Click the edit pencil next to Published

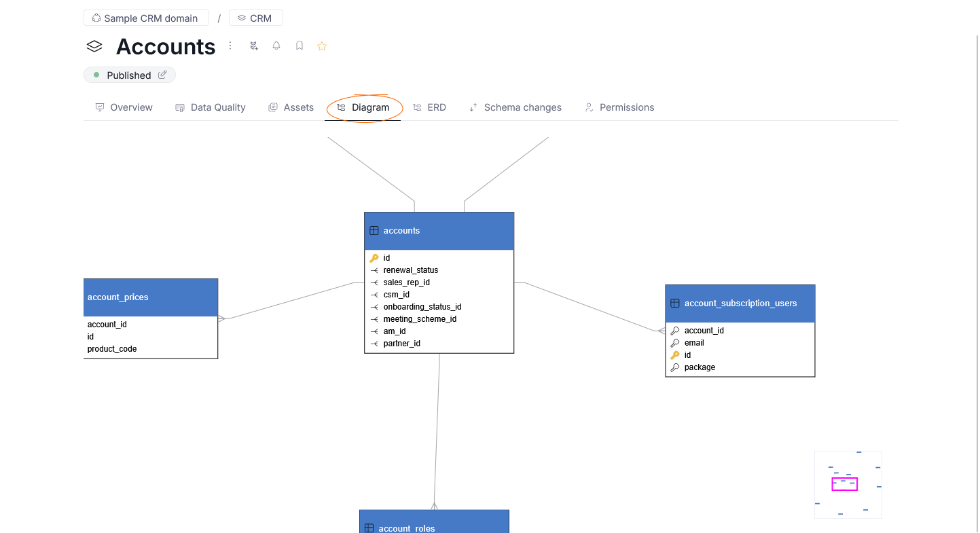161,75
